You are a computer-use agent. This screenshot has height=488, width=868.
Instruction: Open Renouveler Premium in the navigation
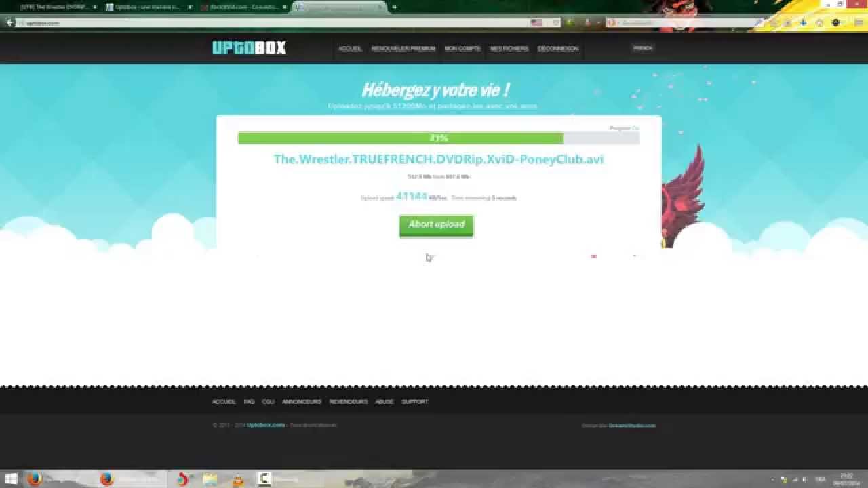403,49
